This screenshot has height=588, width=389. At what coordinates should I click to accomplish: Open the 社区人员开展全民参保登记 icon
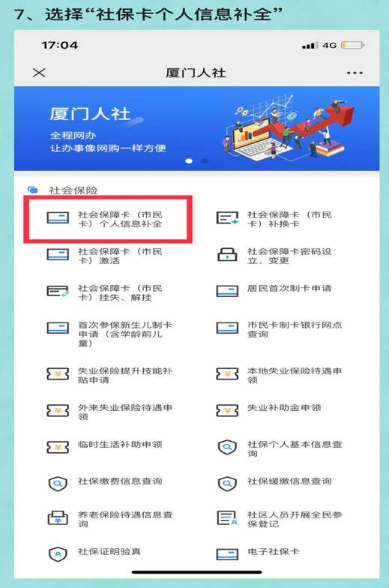pyautogui.click(x=227, y=517)
